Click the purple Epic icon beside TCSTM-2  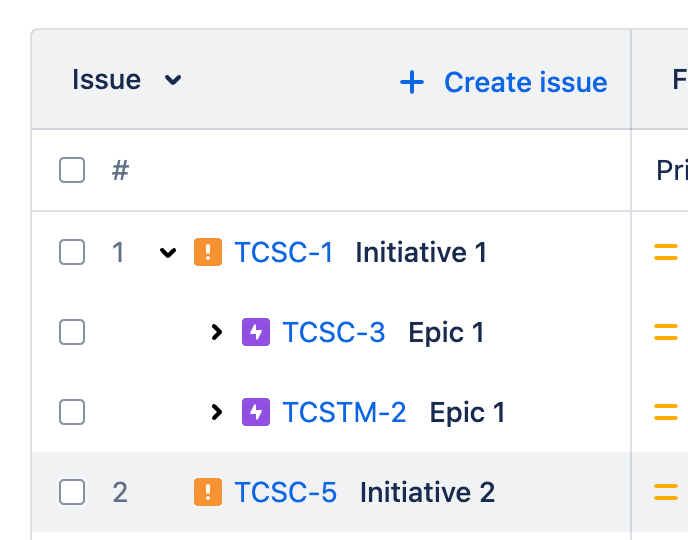click(x=256, y=412)
